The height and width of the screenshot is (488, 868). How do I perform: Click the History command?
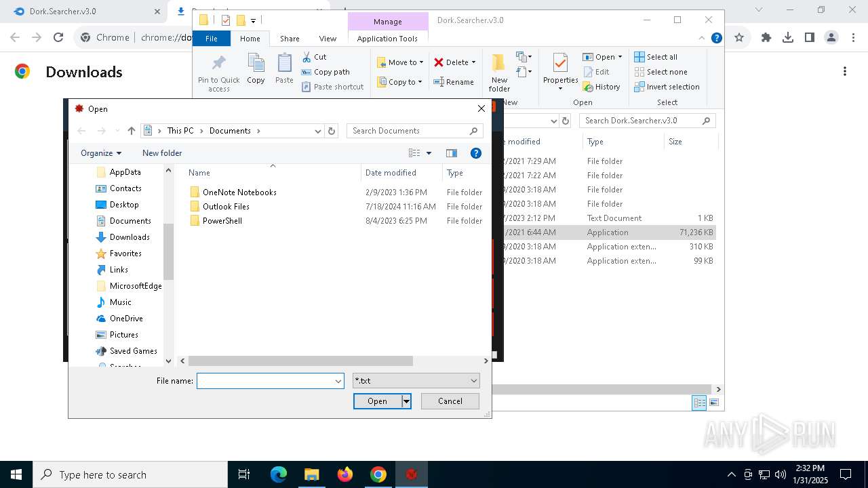click(601, 87)
